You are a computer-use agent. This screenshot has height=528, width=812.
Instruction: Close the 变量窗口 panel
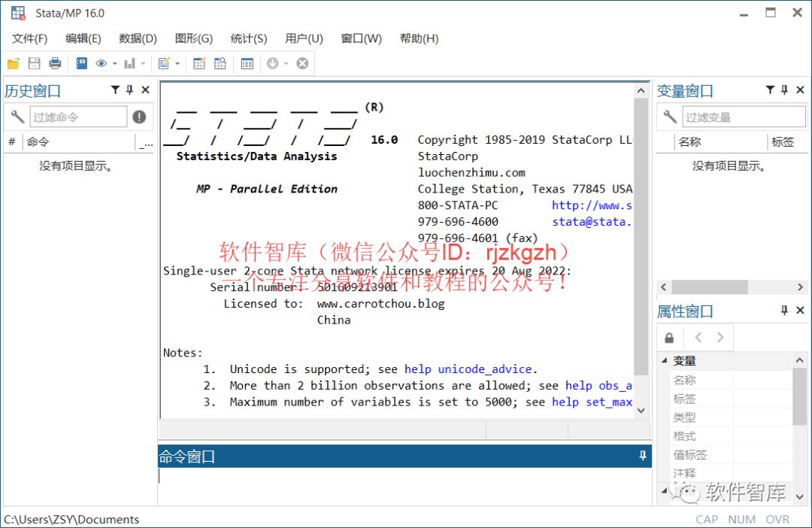point(800,90)
